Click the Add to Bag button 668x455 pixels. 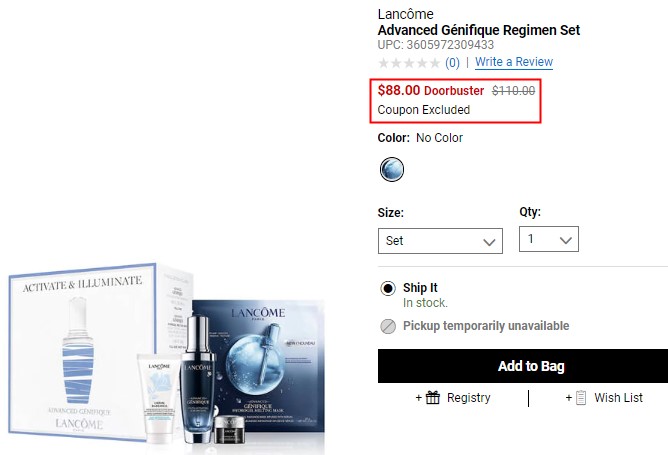pyautogui.click(x=523, y=366)
